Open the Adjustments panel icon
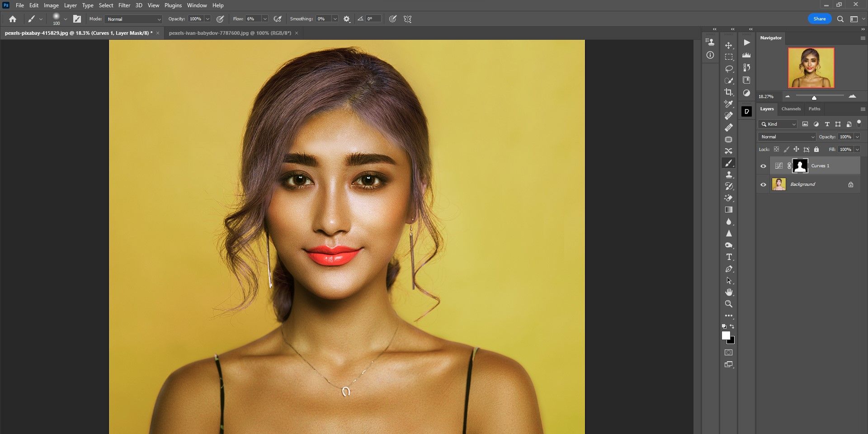Image resolution: width=868 pixels, height=434 pixels. click(747, 93)
